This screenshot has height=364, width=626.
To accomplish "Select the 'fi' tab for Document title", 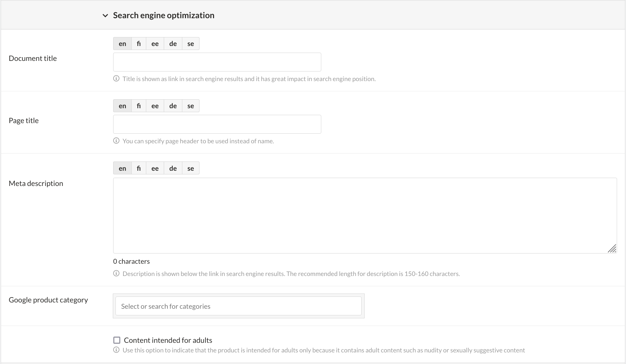I will click(x=139, y=44).
